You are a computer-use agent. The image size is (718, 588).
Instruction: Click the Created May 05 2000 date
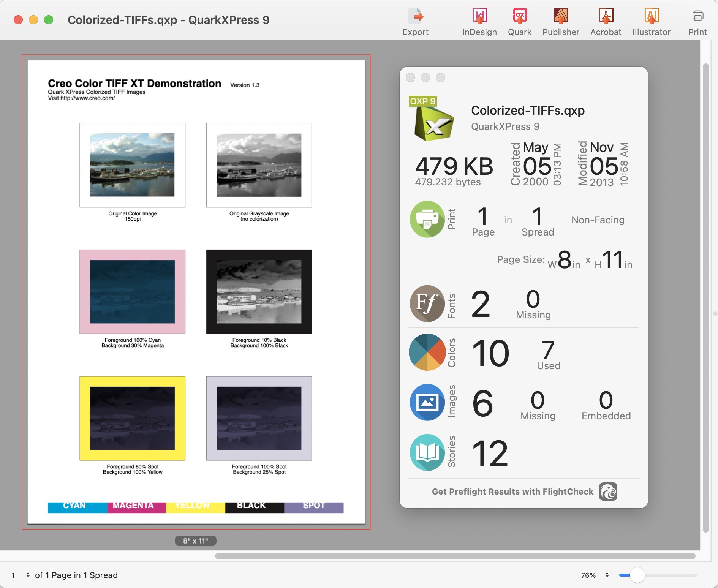536,164
